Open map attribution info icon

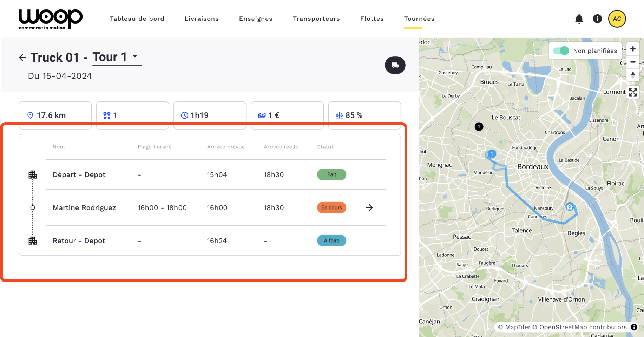pos(634,327)
